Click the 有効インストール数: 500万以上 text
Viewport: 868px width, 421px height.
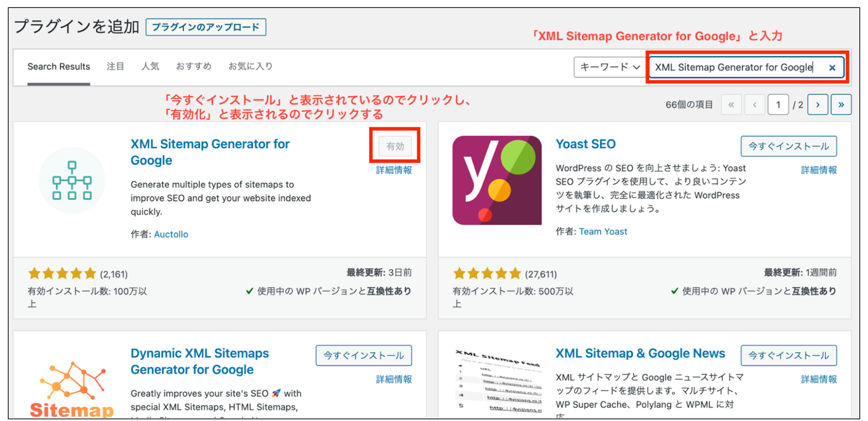point(513,297)
